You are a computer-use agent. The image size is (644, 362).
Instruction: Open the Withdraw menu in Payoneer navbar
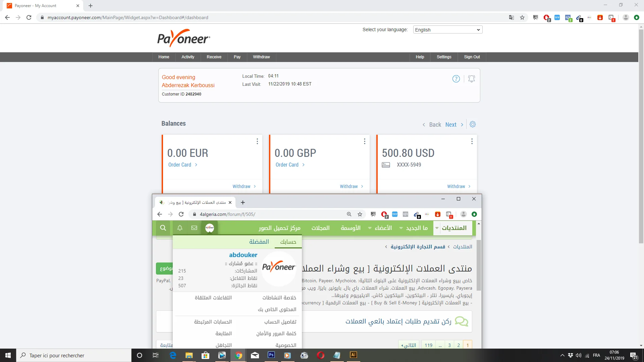click(x=261, y=57)
